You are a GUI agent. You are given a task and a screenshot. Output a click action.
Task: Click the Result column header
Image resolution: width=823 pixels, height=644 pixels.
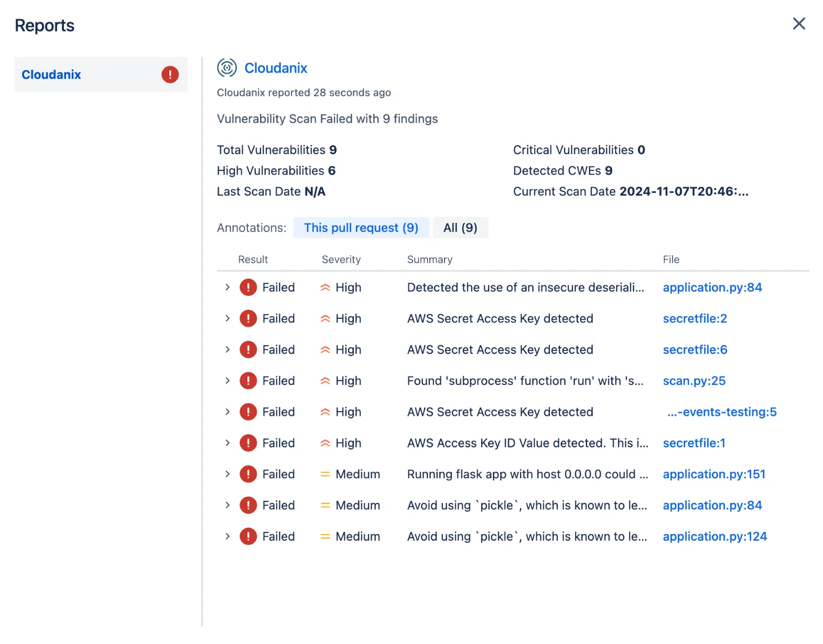click(x=253, y=260)
